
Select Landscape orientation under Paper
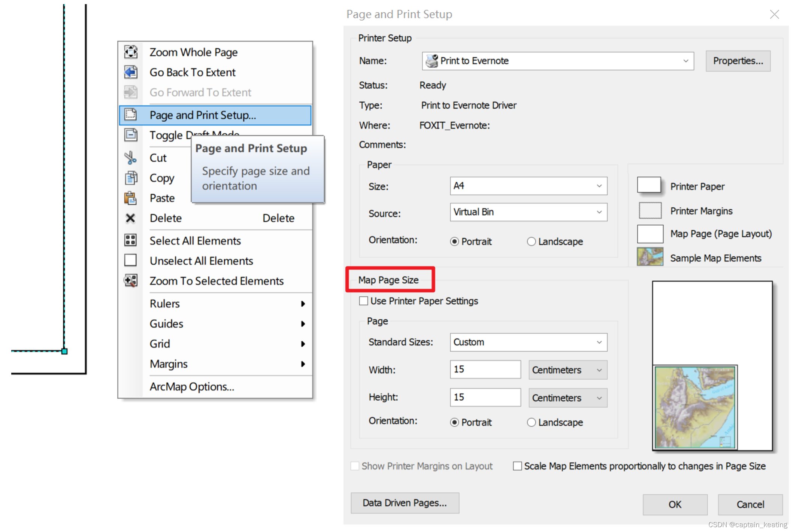coord(531,241)
